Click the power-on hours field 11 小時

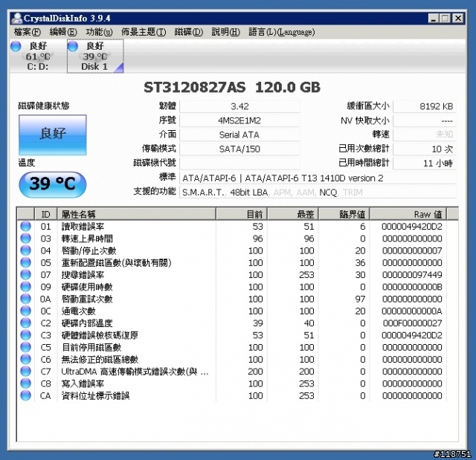(425, 163)
